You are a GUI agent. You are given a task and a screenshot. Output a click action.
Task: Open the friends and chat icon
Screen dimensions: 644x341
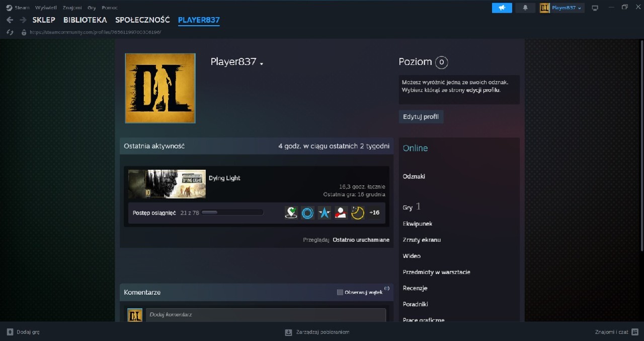[635, 332]
